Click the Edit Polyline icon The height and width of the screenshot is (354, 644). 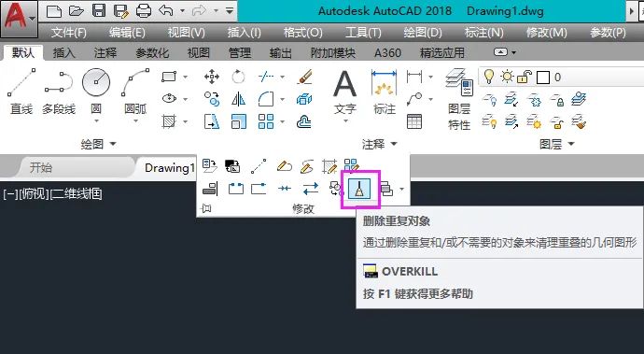[x=284, y=166]
